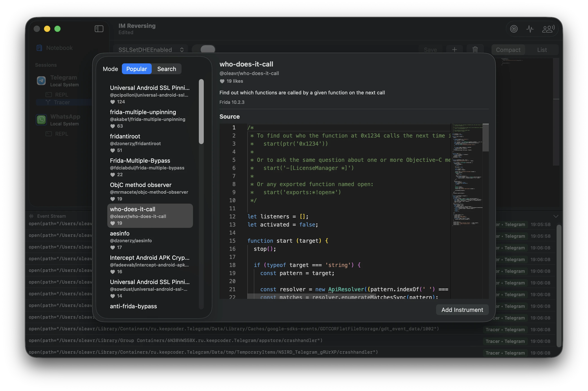Open the REPL under Telegram
This screenshot has width=588, height=391.
click(x=57, y=95)
